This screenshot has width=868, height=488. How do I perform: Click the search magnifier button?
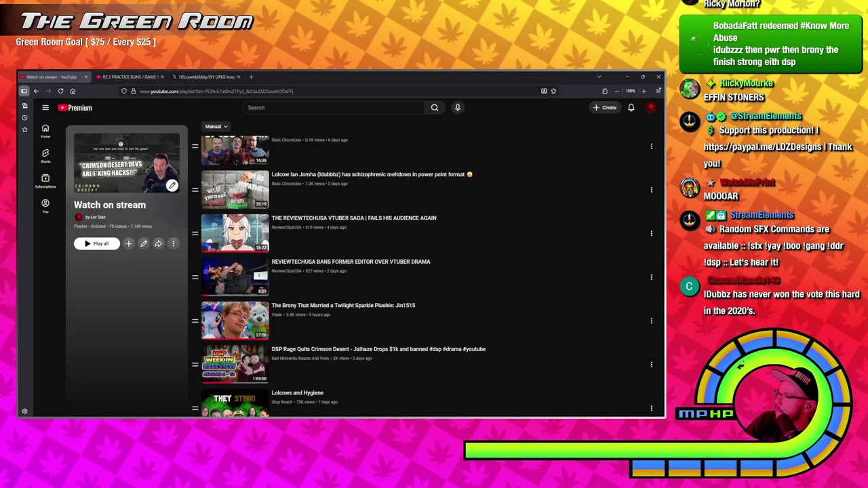click(x=435, y=107)
